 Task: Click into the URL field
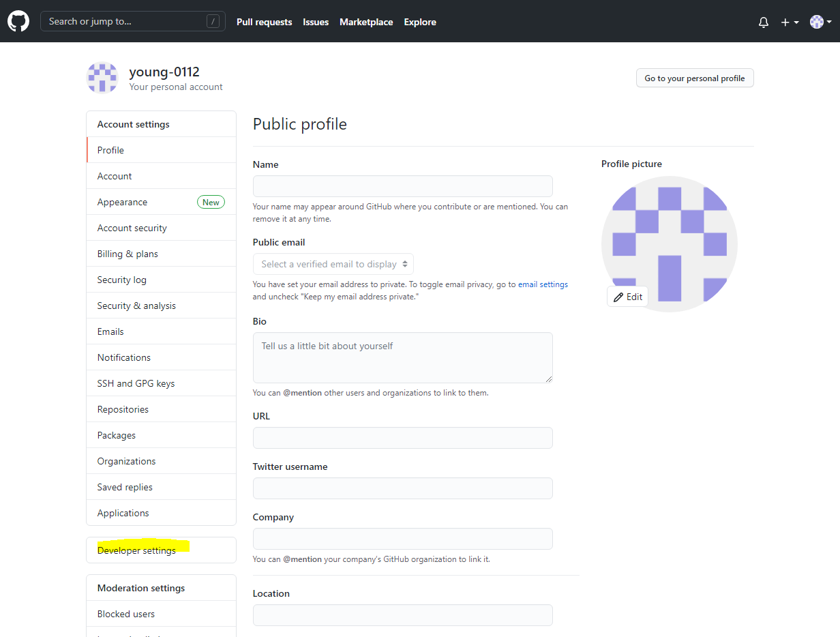[402, 438]
